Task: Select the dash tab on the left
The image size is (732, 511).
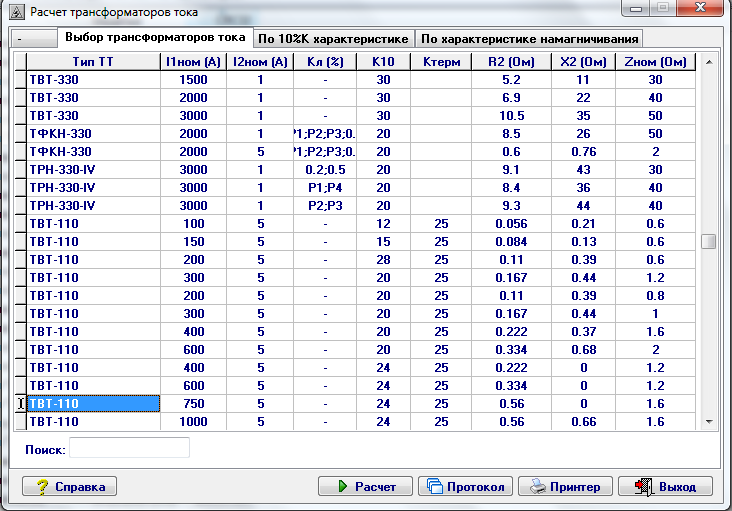Action: (34, 39)
